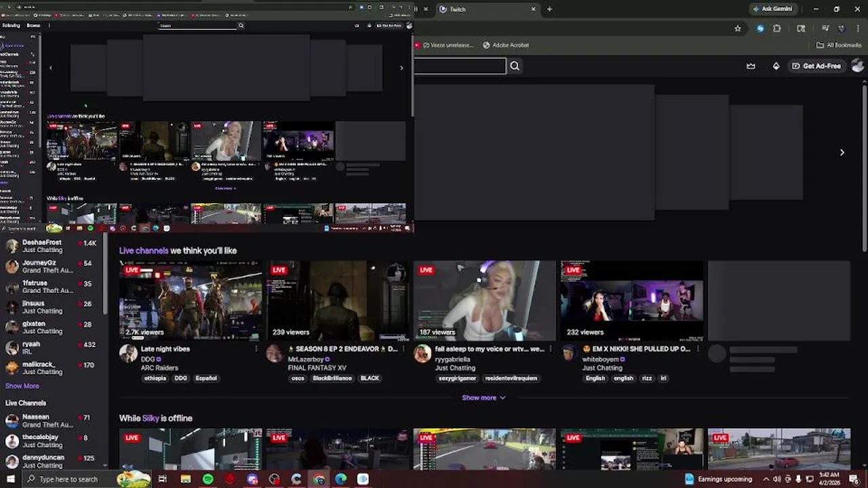Open the thumbnail showing 239 viewers
The height and width of the screenshot is (488, 868).
(338, 300)
